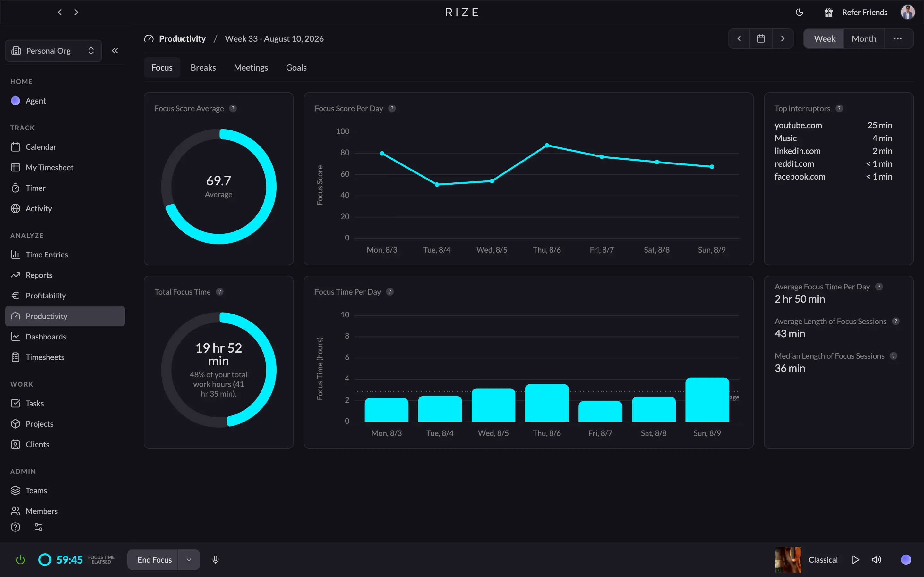Click the Sun, 8/9 focus time bar
Image resolution: width=924 pixels, height=577 pixels.
point(707,399)
